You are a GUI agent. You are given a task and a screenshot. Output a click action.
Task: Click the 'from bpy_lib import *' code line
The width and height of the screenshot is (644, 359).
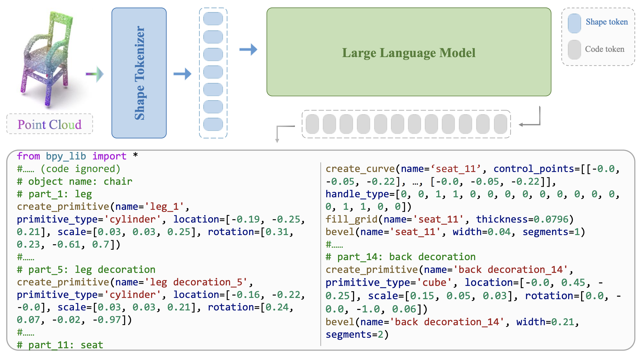77,156
